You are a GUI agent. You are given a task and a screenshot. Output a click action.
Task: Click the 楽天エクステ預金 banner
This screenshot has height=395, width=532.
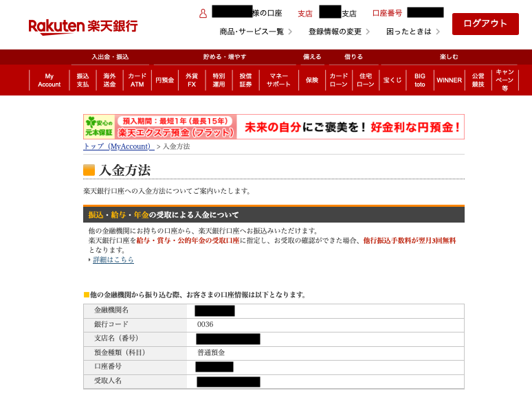pyautogui.click(x=274, y=127)
